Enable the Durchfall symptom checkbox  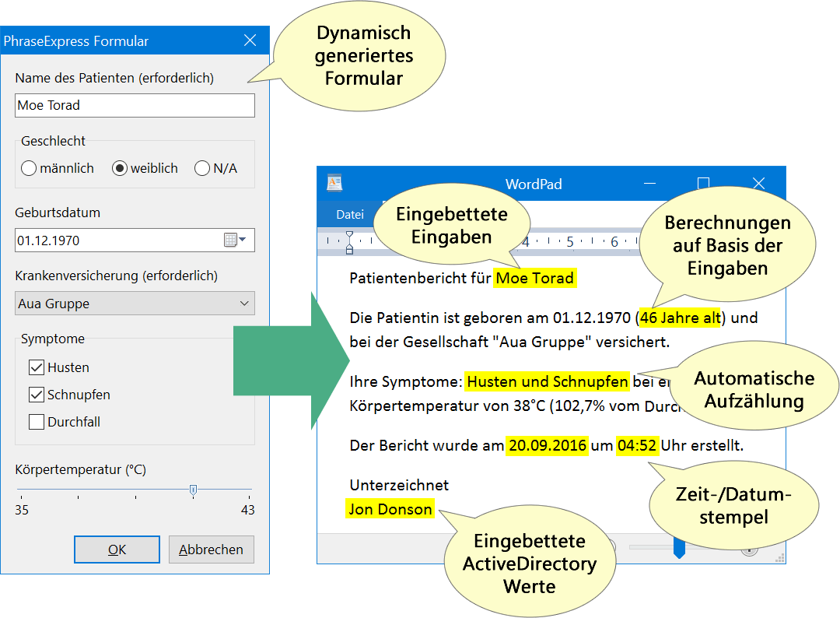click(37, 422)
